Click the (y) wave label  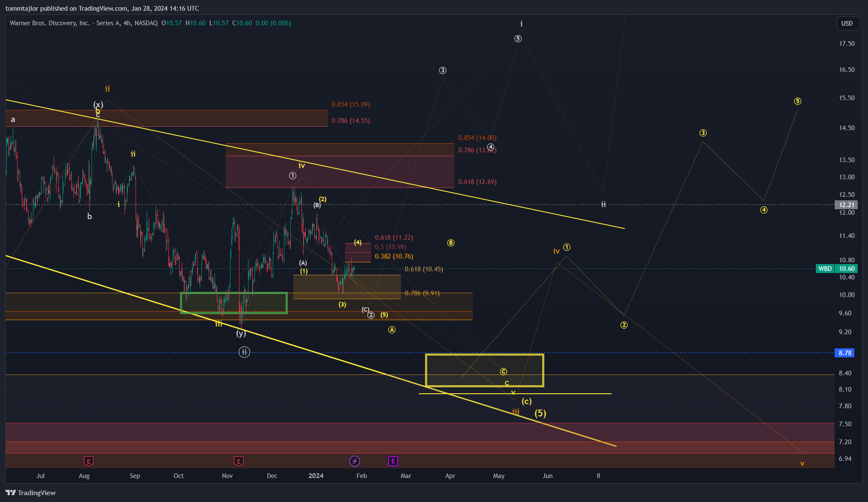click(x=241, y=333)
